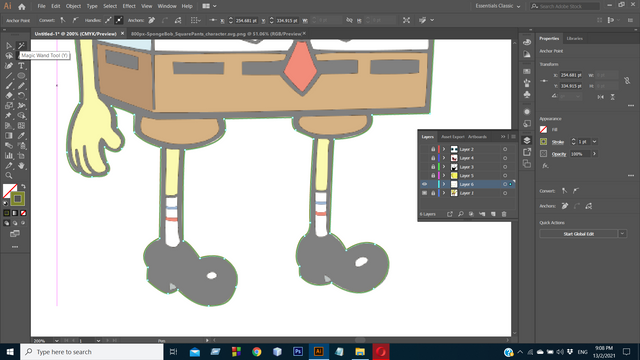
Task: Expand Layer 4 contents
Action: [x=444, y=158]
